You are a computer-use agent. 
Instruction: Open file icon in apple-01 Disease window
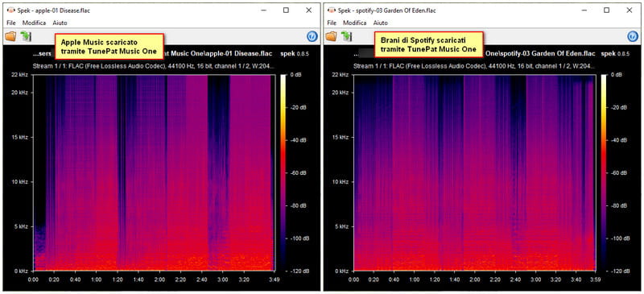[x=10, y=36]
